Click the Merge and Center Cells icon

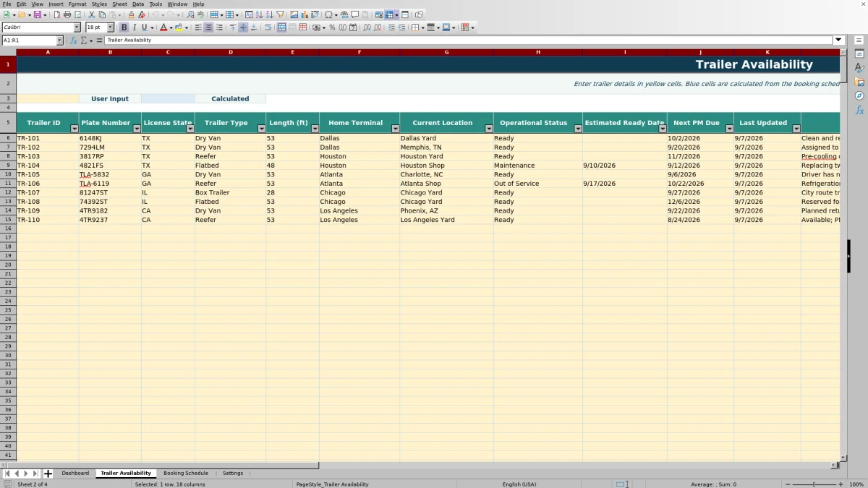click(281, 27)
